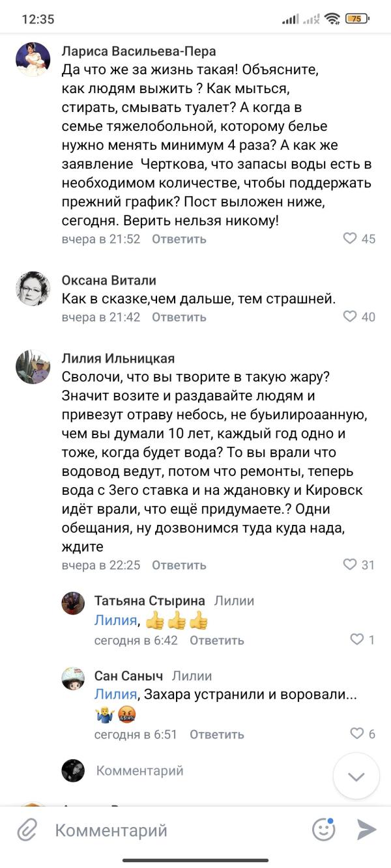Image resolution: width=391 pixels, height=868 pixels.
Task: Reply to Сан Саныч's comment
Action: point(217,735)
